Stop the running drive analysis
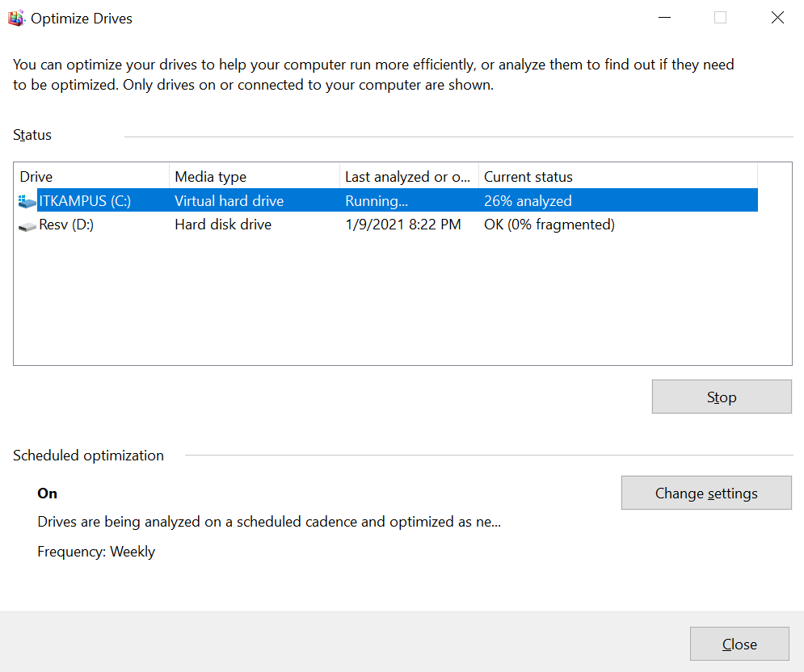Screen dimensions: 804x672 click(721, 397)
